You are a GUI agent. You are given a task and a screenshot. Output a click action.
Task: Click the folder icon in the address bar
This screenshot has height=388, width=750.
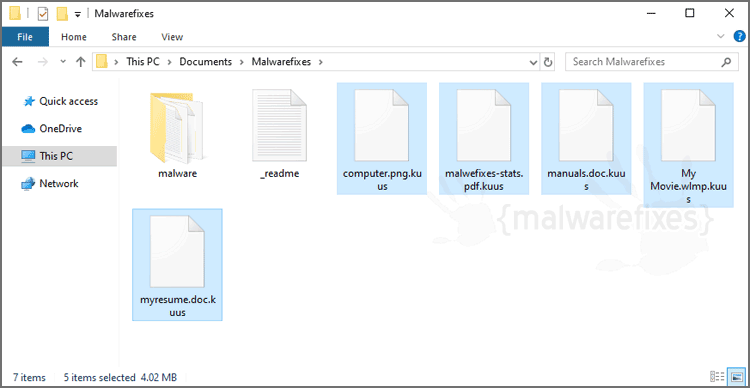coord(101,62)
